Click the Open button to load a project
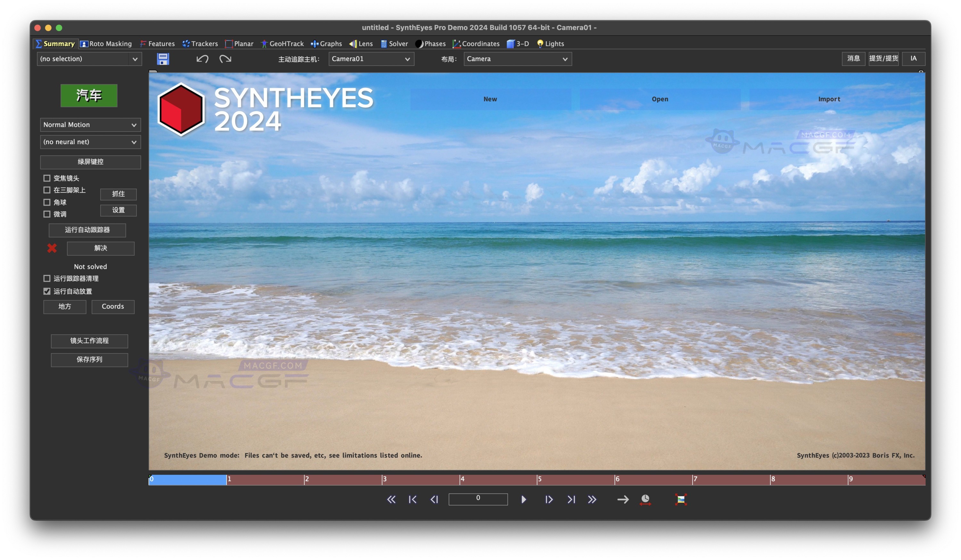This screenshot has height=560, width=961. tap(660, 99)
